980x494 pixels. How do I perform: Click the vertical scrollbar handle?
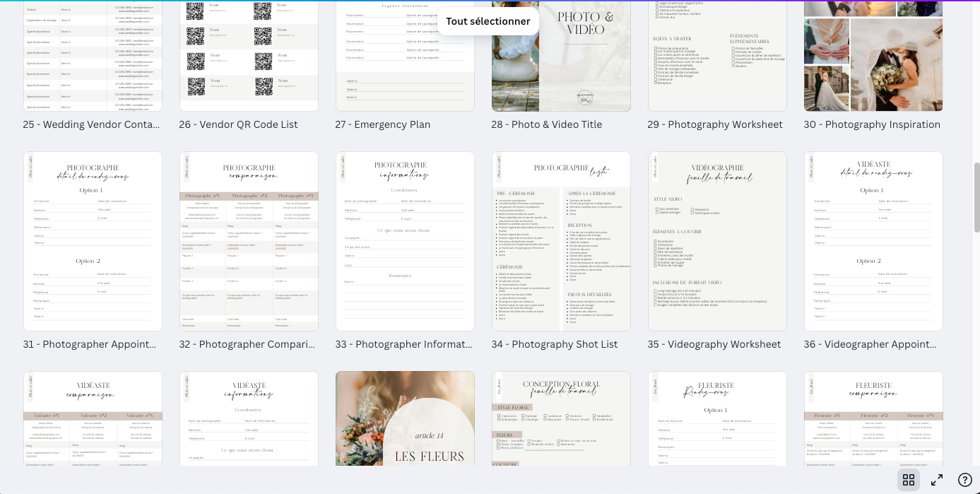pyautogui.click(x=976, y=196)
